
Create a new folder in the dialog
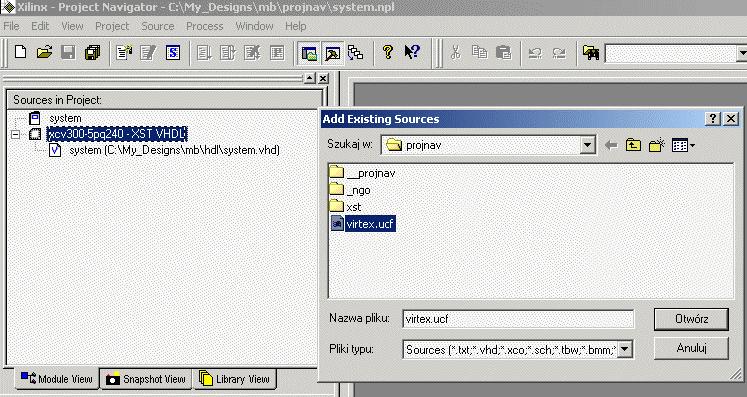656,145
